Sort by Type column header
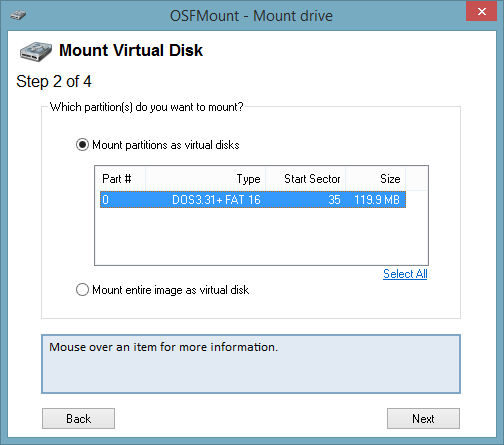The width and height of the screenshot is (504, 445). click(x=205, y=179)
